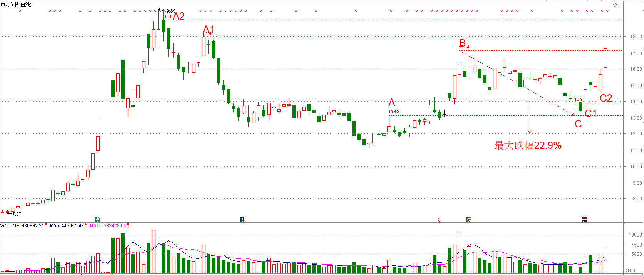Click the 中船科技(日线) chart title
This screenshot has width=644, height=275.
point(16,5)
